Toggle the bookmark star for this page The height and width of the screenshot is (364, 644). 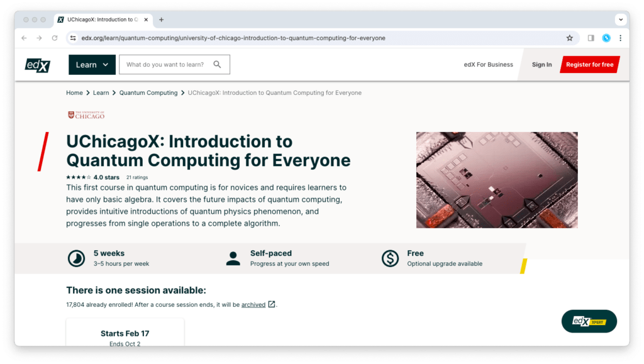(x=570, y=38)
